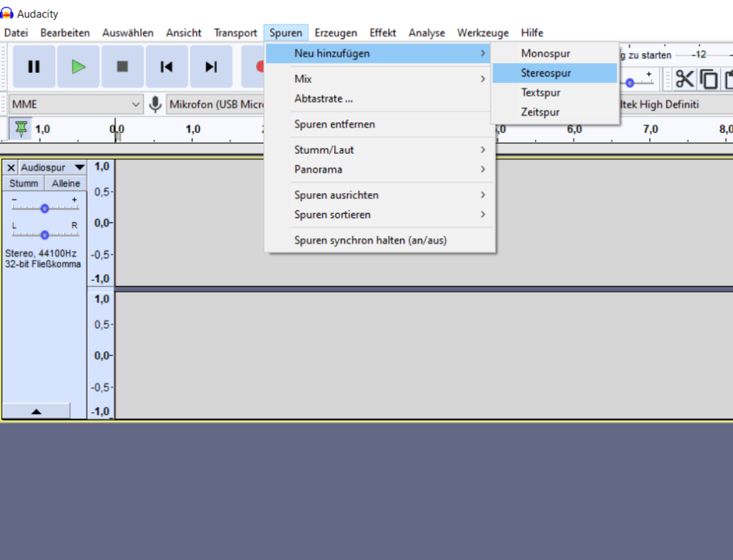733x560 pixels.
Task: Click the 6,0 mark on the timeline ruler
Action: 574,129
